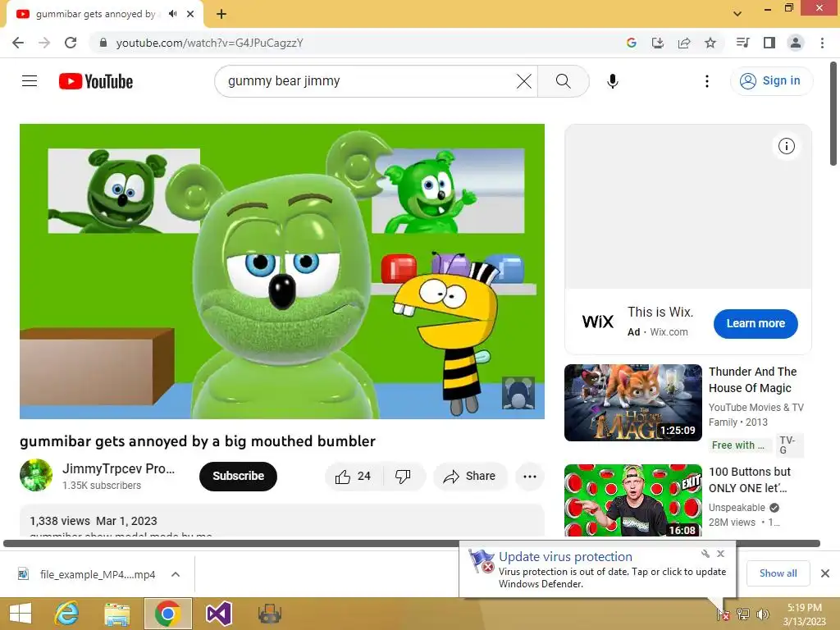Reload the YouTube page
Image resolution: width=840 pixels, height=630 pixels.
71,43
